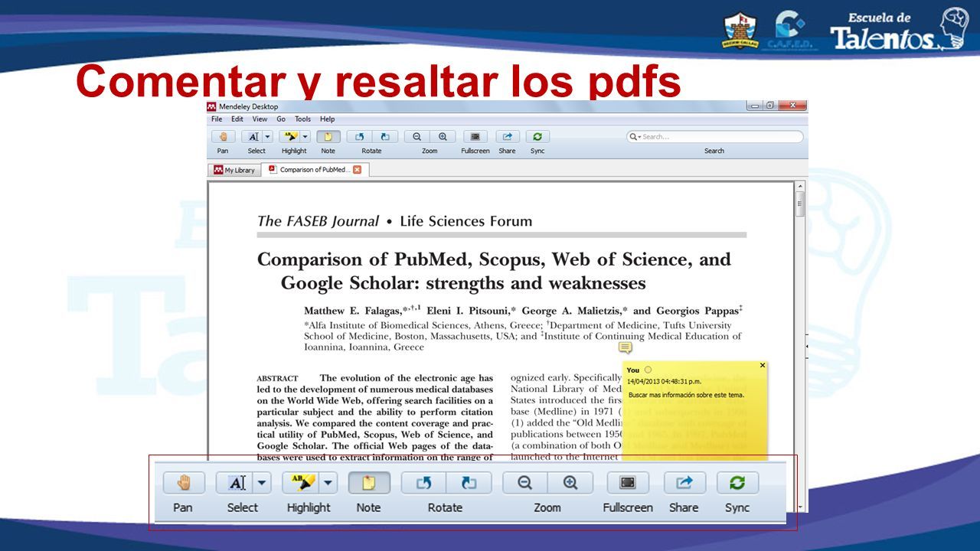Image resolution: width=980 pixels, height=551 pixels.
Task: Click the ABSTRACT heading in the paper
Action: click(x=277, y=379)
